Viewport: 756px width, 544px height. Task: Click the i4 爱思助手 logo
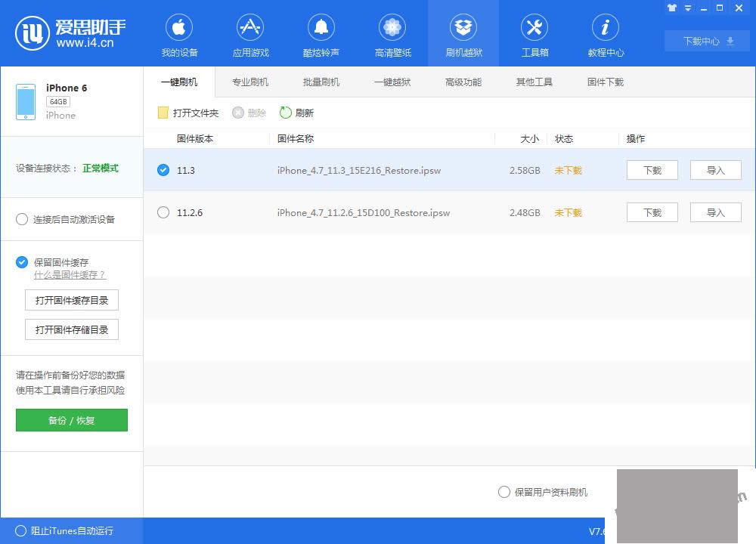click(70, 33)
